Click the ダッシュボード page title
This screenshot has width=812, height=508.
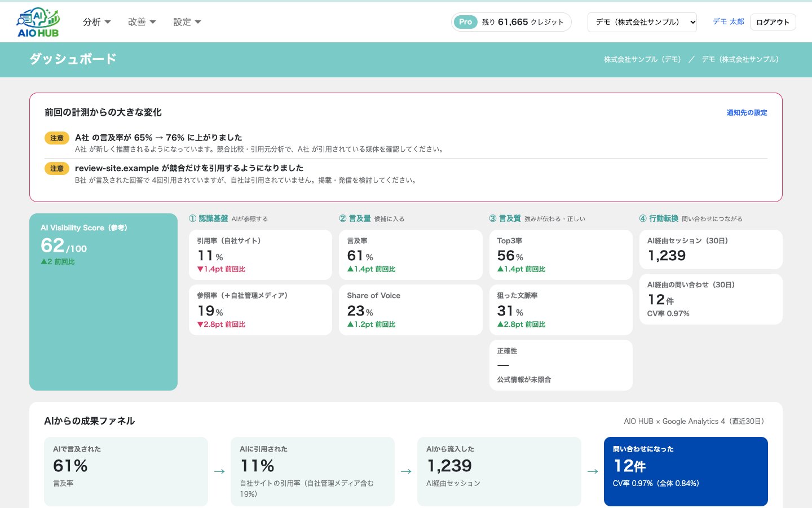73,59
